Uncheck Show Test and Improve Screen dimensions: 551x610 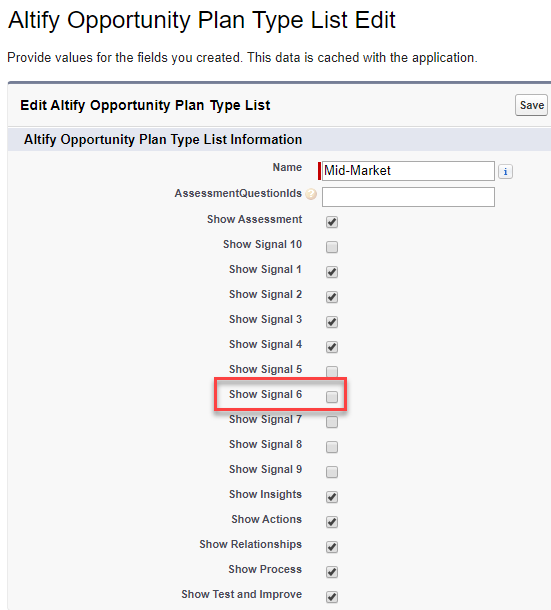(x=332, y=597)
